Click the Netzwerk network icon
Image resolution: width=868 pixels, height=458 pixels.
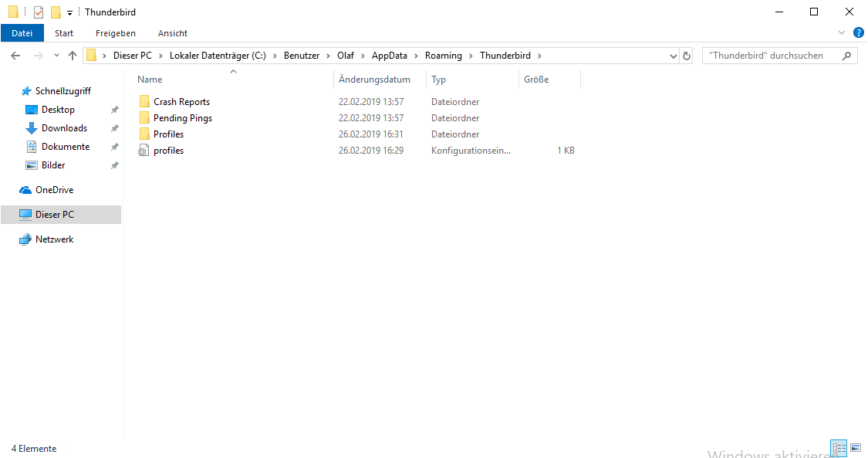tap(25, 239)
